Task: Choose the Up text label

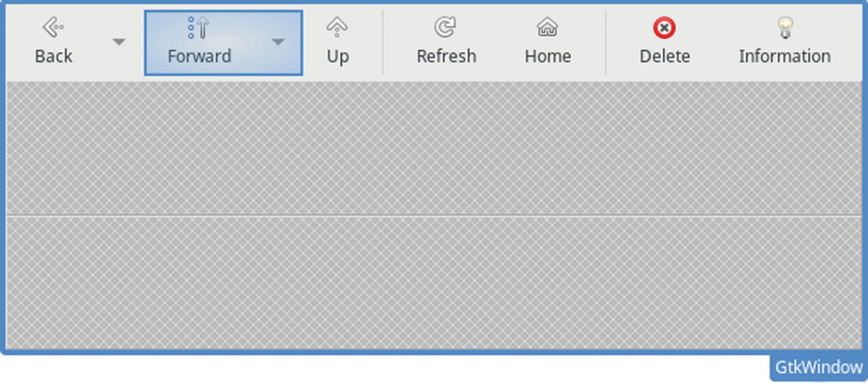Action: (338, 57)
